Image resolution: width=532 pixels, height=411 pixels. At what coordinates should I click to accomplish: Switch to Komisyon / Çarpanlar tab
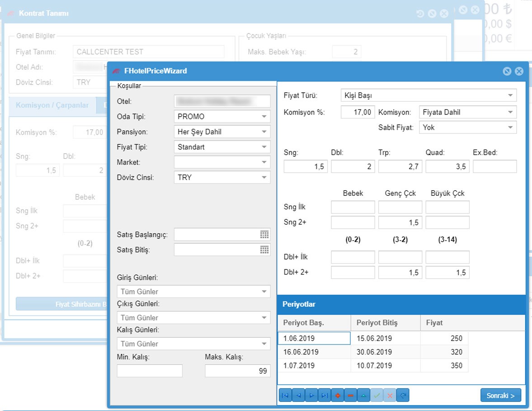coord(52,105)
